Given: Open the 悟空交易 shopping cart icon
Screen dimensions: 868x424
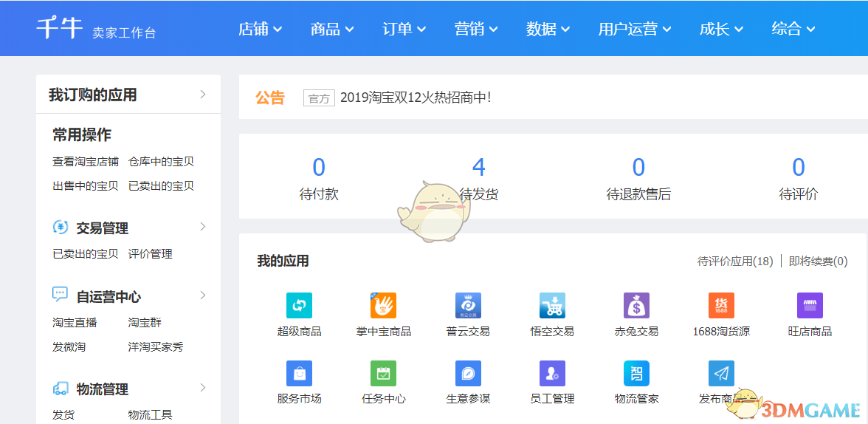Looking at the screenshot, I should coord(552,305).
